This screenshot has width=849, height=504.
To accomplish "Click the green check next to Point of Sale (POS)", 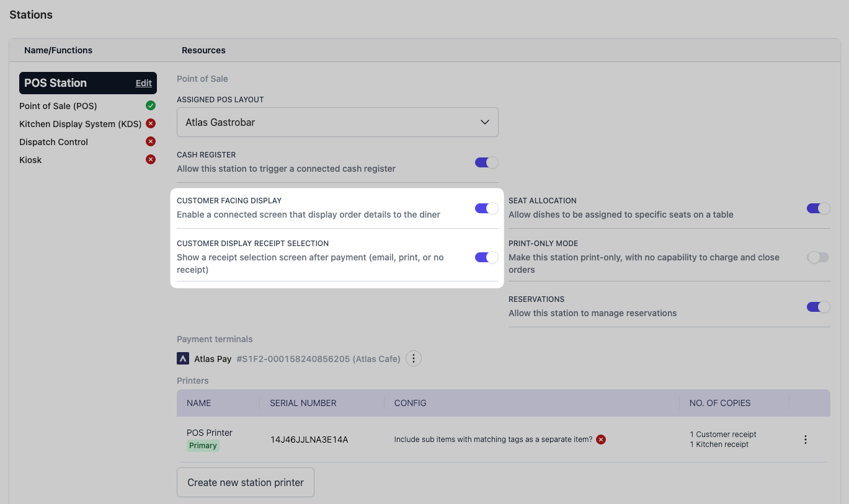I will [151, 106].
